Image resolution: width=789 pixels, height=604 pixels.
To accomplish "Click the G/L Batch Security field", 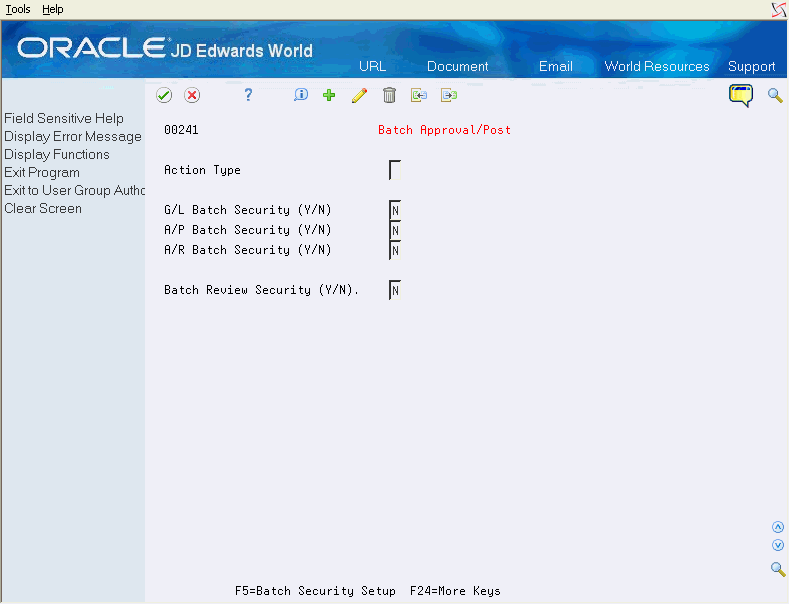I will click(x=395, y=210).
